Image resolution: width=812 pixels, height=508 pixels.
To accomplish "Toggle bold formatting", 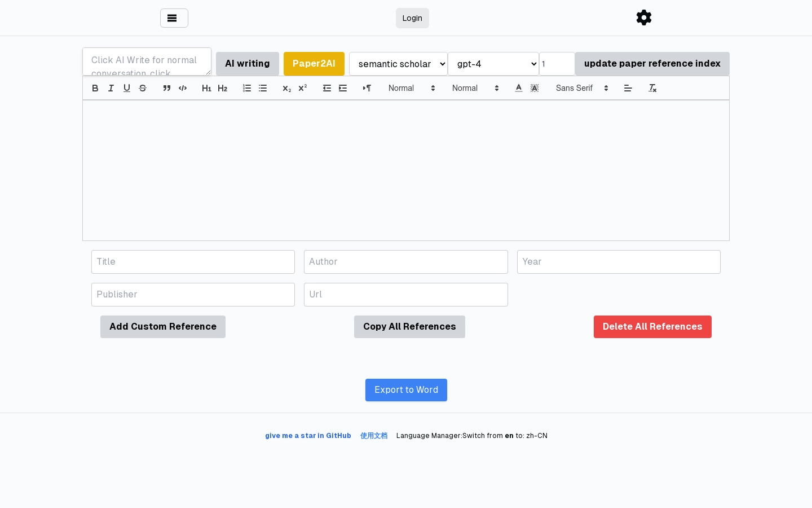I will point(95,88).
